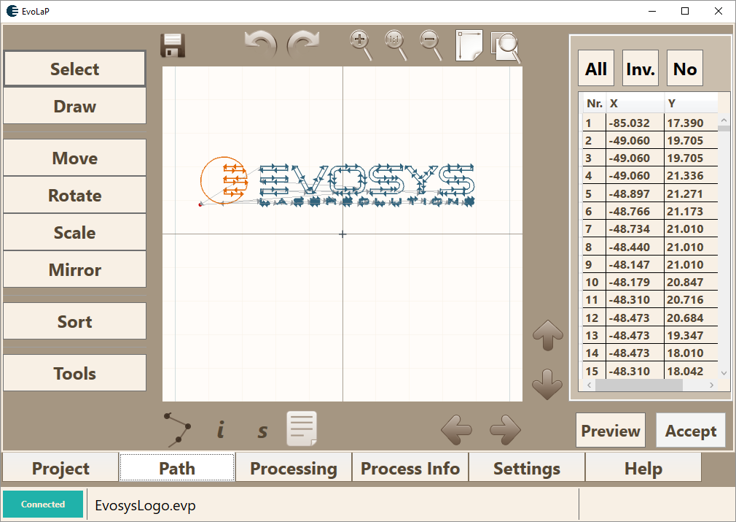Click the Accept button
Image resolution: width=736 pixels, height=522 pixels.
[x=690, y=431]
